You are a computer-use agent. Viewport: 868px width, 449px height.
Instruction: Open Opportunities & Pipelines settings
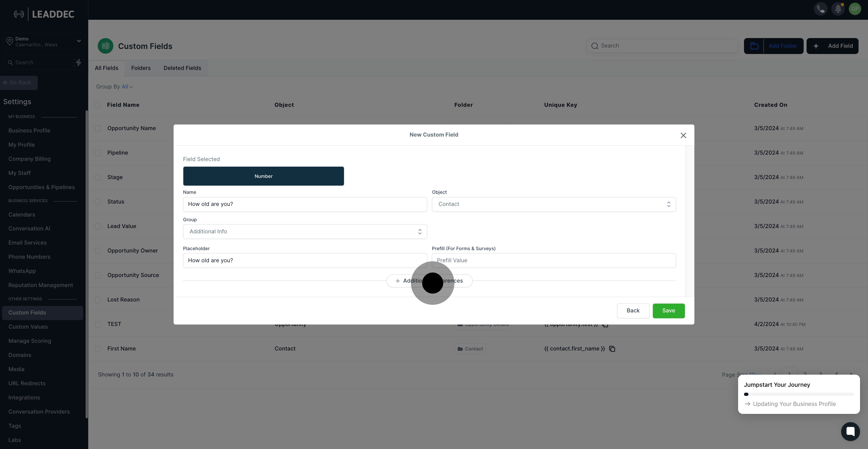pos(41,187)
